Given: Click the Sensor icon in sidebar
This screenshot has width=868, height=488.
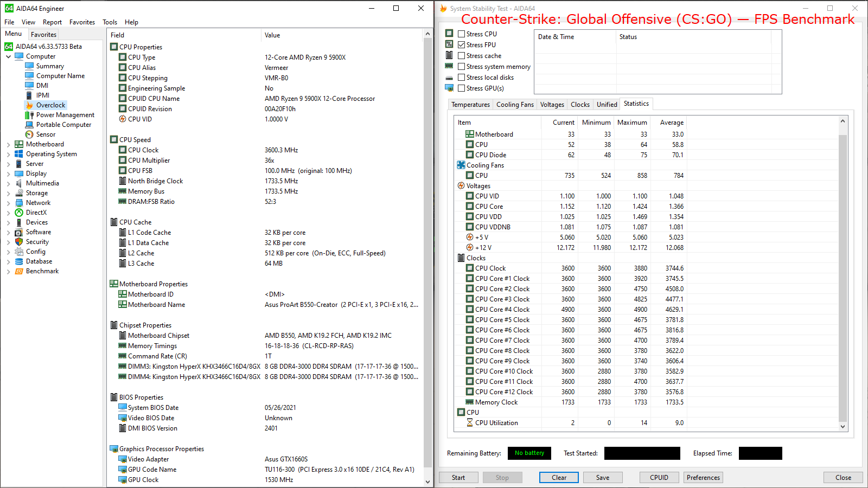Looking at the screenshot, I should click(x=29, y=134).
